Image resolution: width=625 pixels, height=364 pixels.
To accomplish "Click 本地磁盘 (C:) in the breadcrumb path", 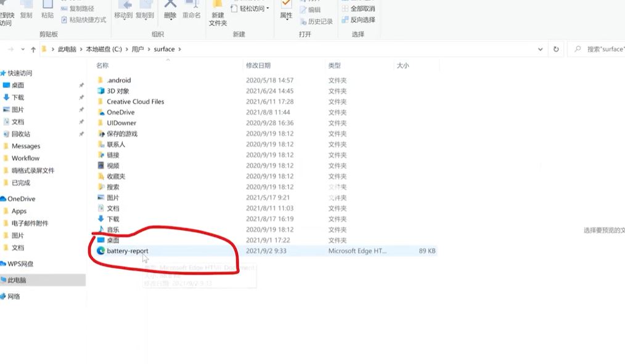I will tap(104, 49).
